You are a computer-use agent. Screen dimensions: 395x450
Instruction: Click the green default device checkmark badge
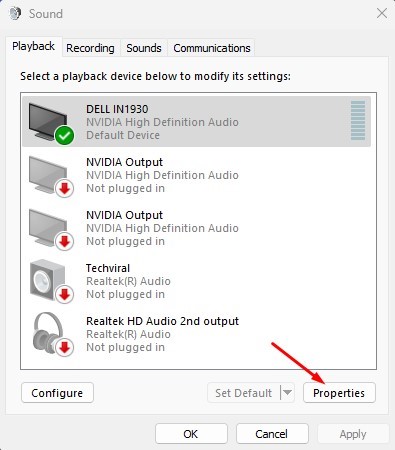65,135
